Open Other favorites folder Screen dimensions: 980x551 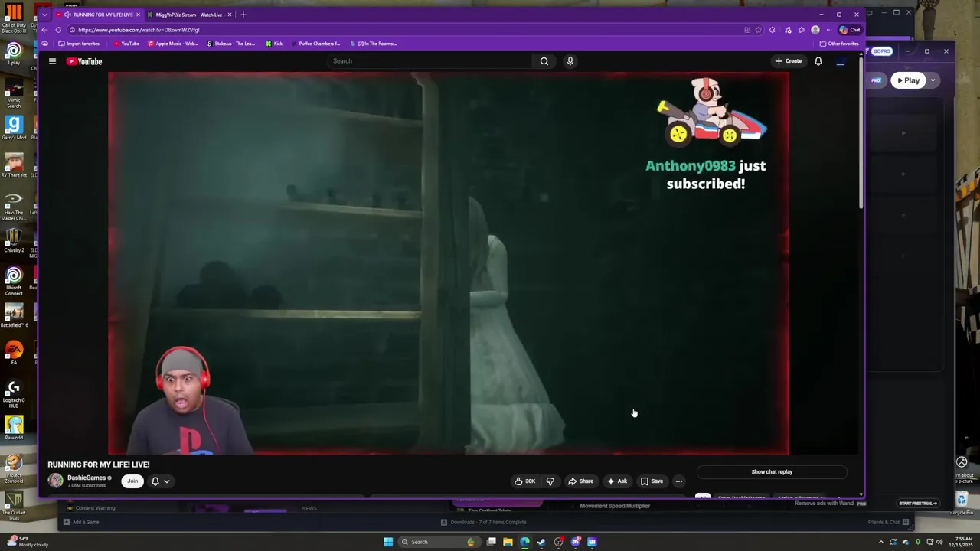(839, 44)
